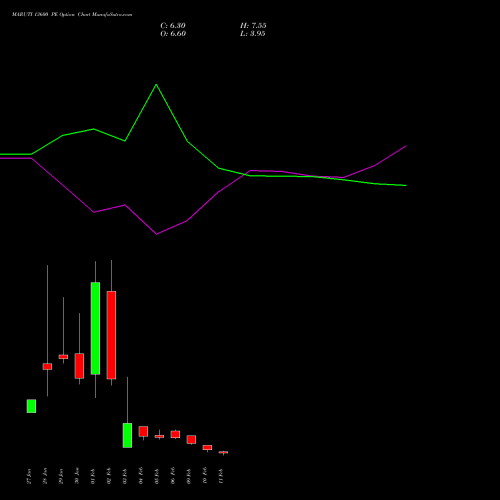Select the red candle above 06 Feb
The image size is (500, 500).
pos(175,434)
